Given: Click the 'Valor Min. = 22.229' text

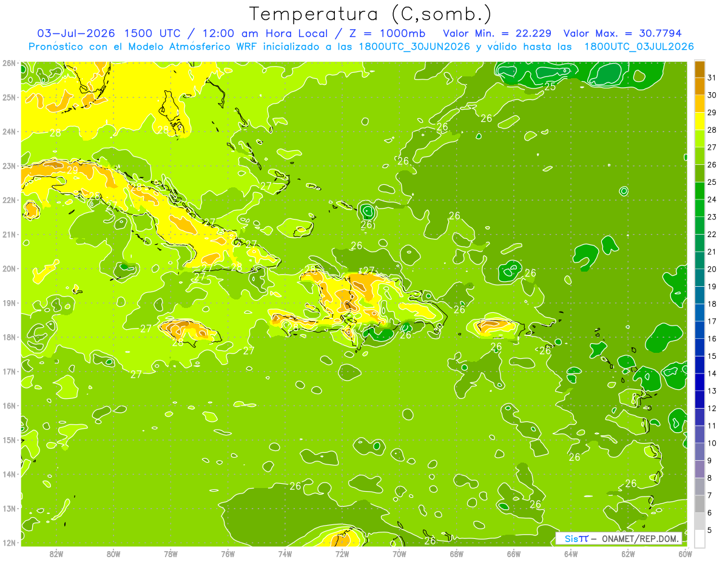Looking at the screenshot, I should [497, 33].
